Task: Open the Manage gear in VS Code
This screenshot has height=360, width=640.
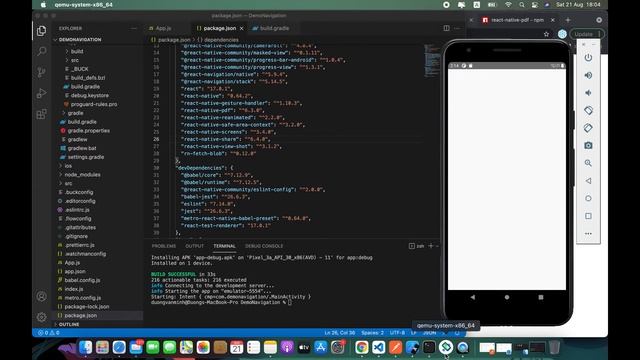Action: 41,317
